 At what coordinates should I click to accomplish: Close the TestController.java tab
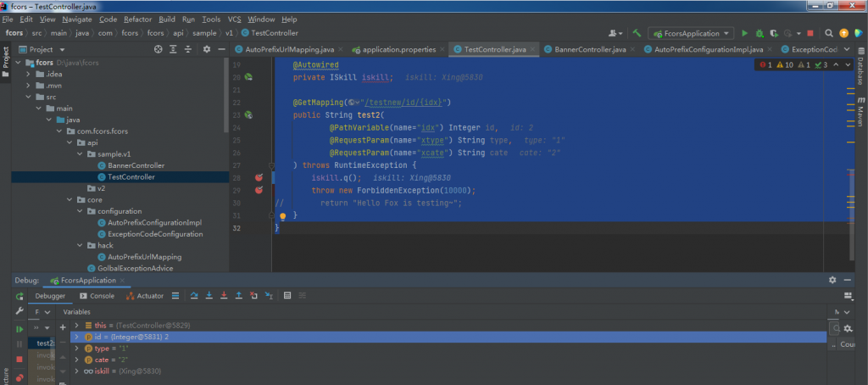(532, 49)
